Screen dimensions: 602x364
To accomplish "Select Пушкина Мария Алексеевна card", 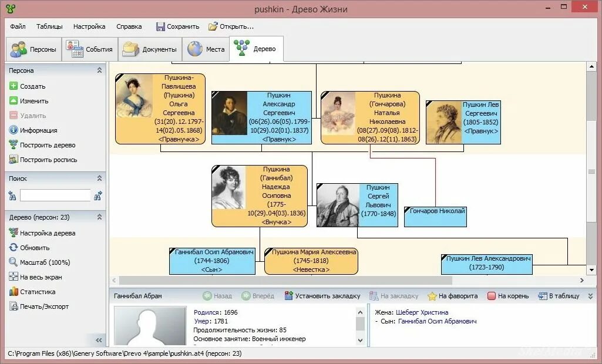I will pos(311,261).
